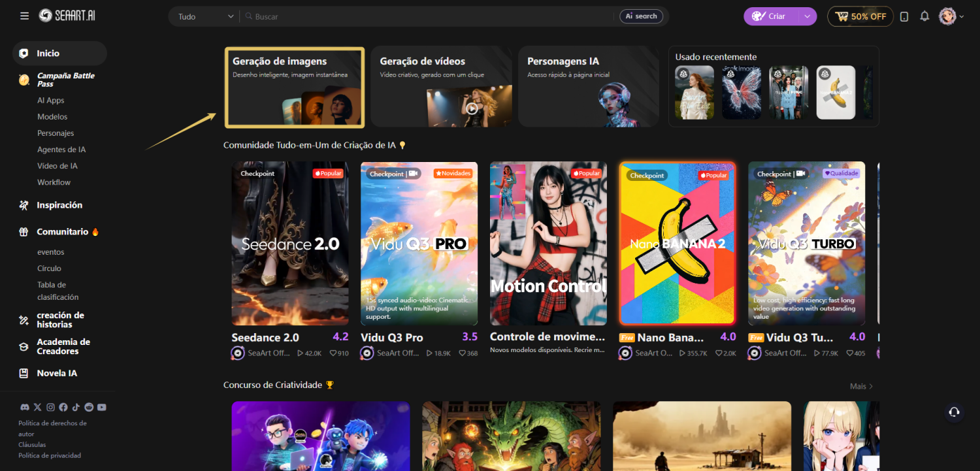Open the YouTube social icon
The width and height of the screenshot is (980, 471).
click(101, 407)
